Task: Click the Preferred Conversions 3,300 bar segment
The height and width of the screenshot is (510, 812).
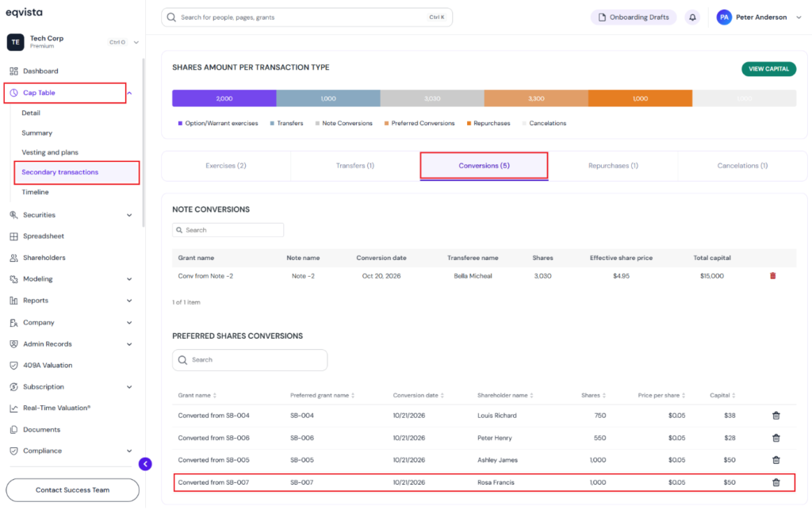Action: [x=536, y=98]
